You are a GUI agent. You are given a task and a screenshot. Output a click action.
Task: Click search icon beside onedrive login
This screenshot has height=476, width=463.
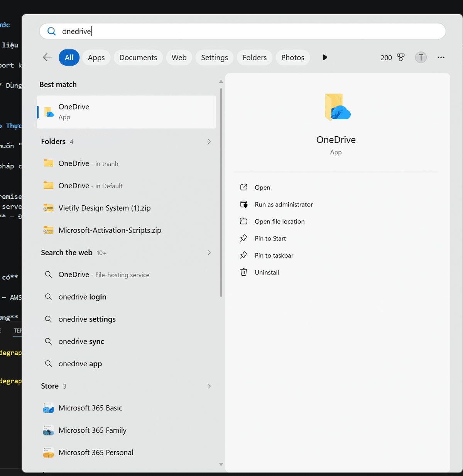pos(48,297)
